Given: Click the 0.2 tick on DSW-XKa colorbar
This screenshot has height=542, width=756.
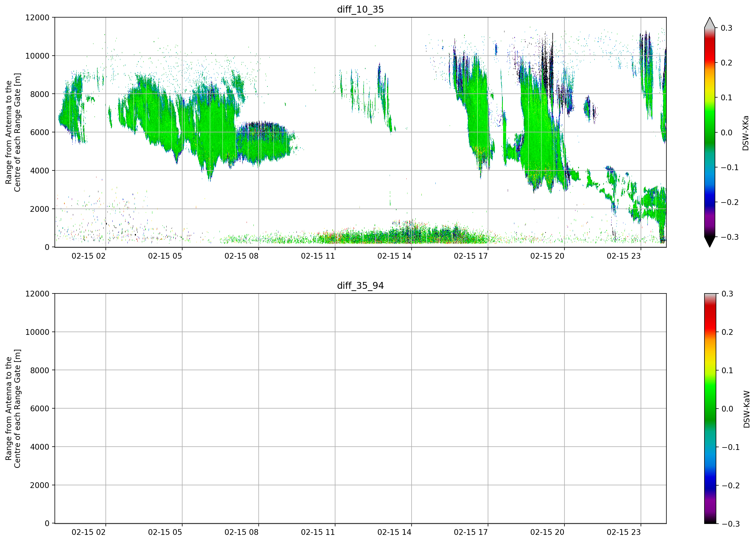Looking at the screenshot, I should coord(727,63).
